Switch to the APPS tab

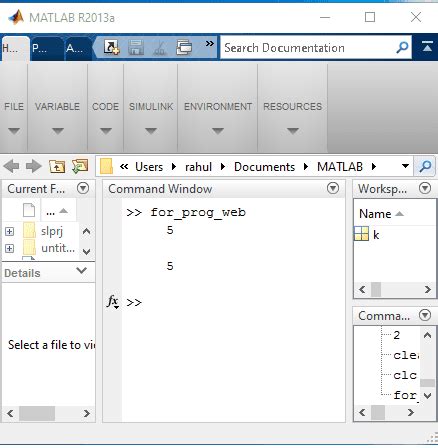[x=78, y=48]
